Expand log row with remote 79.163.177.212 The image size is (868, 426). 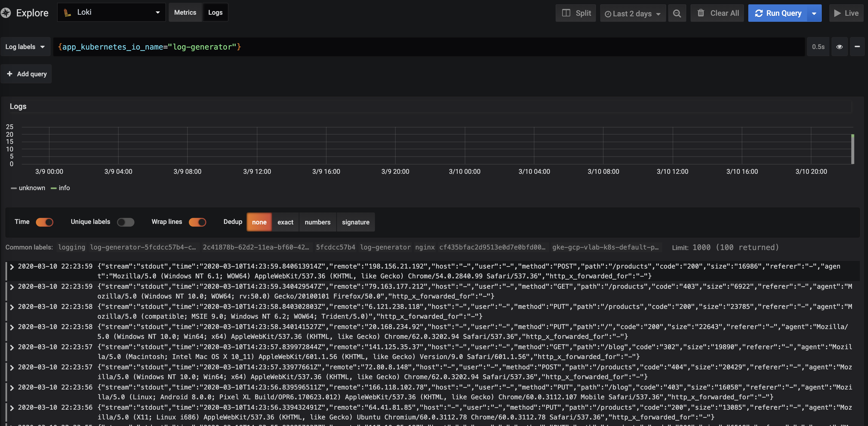coord(12,287)
